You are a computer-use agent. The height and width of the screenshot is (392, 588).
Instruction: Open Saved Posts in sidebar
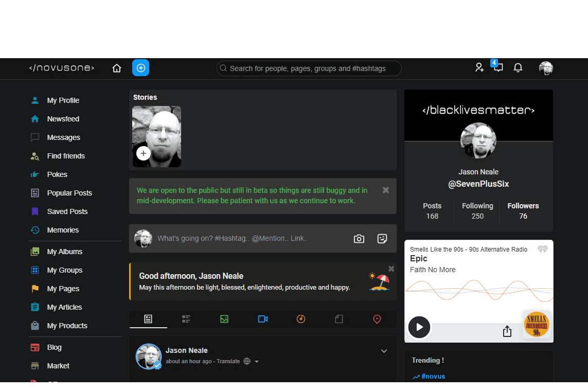[67, 211]
